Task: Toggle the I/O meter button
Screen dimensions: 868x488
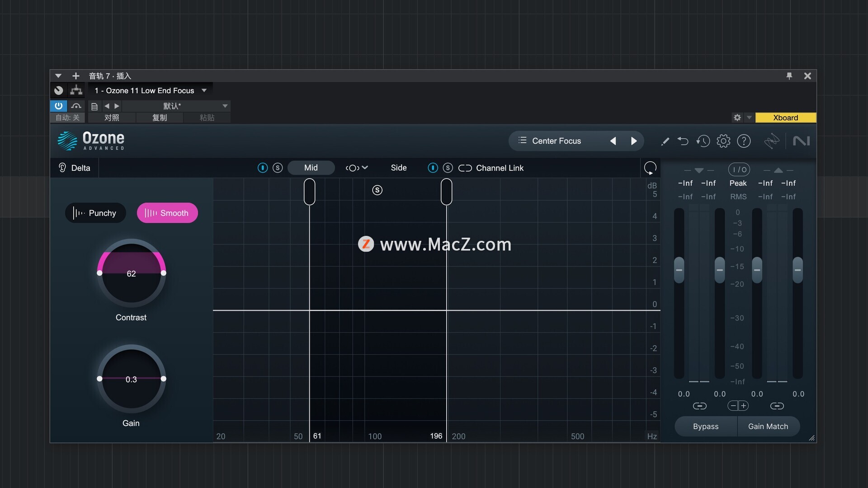Action: pyautogui.click(x=739, y=169)
